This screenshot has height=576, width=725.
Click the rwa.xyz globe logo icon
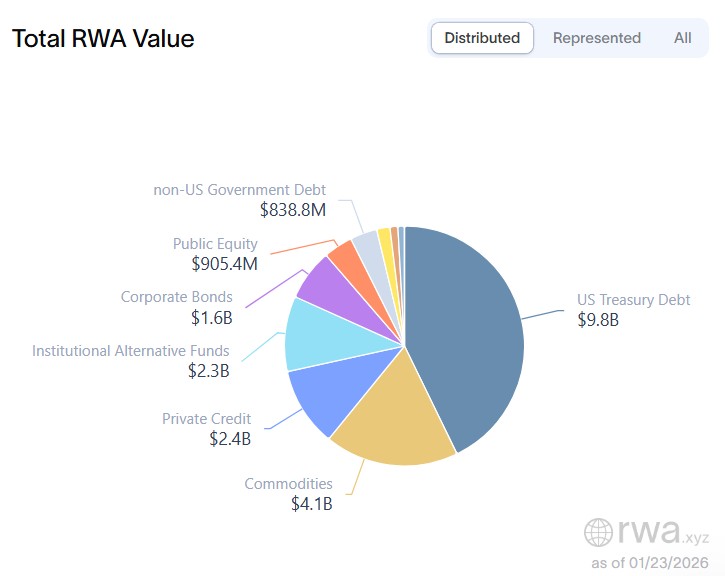tap(598, 532)
